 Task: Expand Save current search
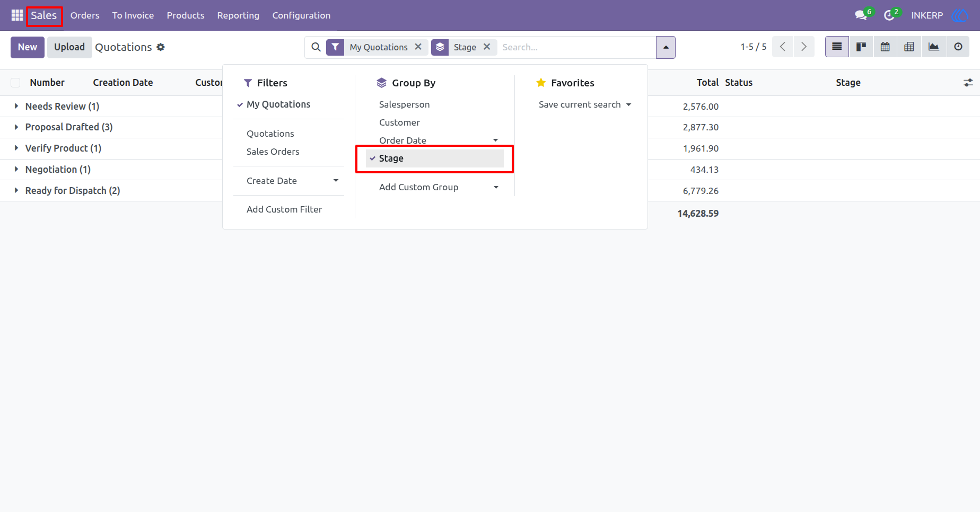585,104
